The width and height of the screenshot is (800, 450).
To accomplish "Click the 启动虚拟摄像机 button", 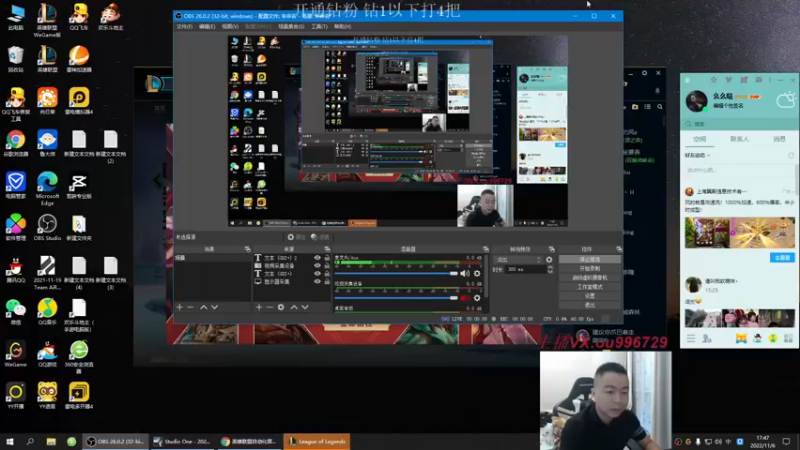I will [x=590, y=278].
